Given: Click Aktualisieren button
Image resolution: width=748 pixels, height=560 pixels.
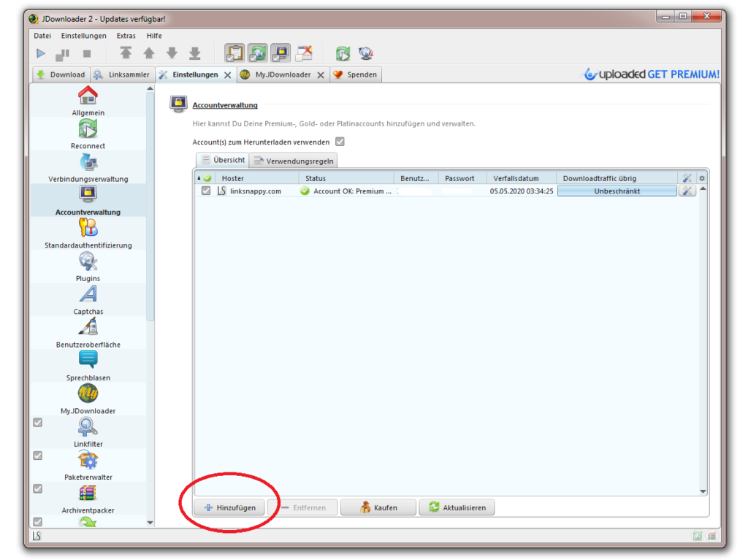Looking at the screenshot, I should (x=457, y=507).
